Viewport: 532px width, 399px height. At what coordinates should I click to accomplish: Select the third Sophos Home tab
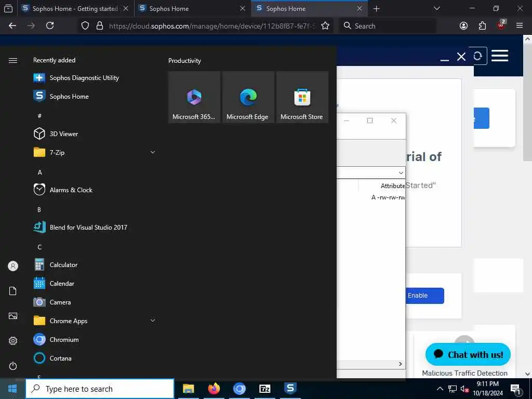point(309,8)
